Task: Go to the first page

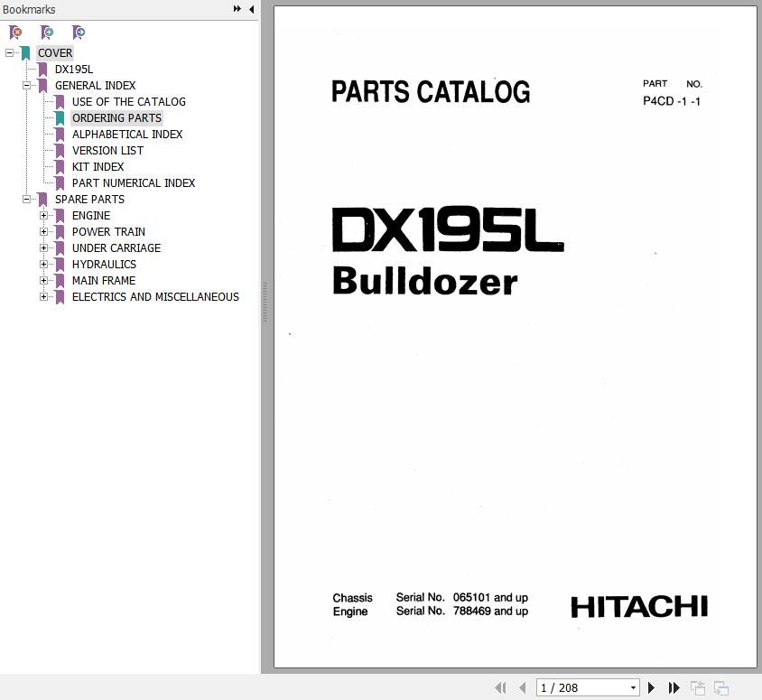Action: (500, 688)
